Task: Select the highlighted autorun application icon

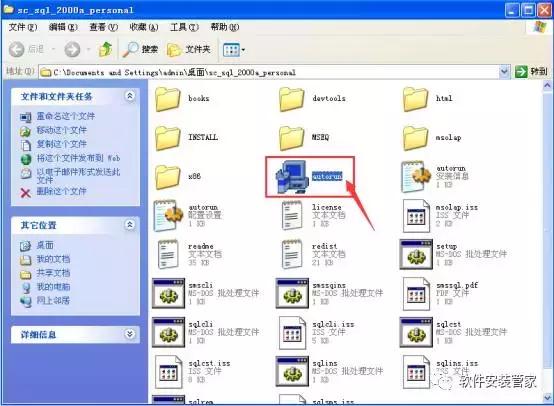Action: click(x=291, y=176)
